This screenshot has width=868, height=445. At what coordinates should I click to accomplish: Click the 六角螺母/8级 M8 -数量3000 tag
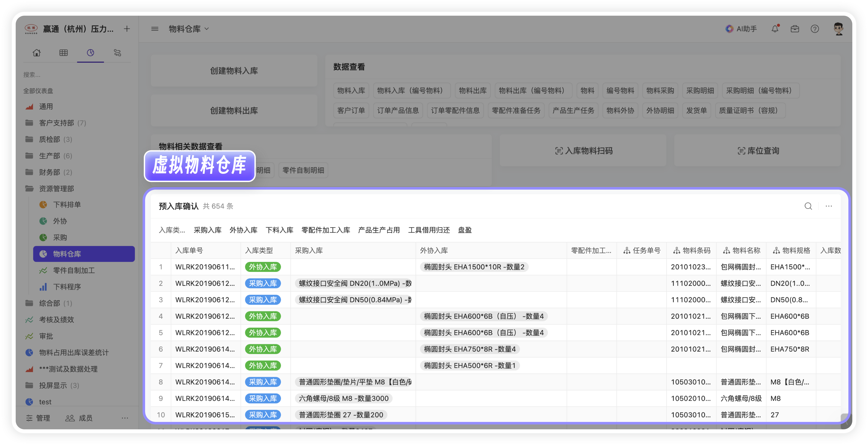point(344,399)
